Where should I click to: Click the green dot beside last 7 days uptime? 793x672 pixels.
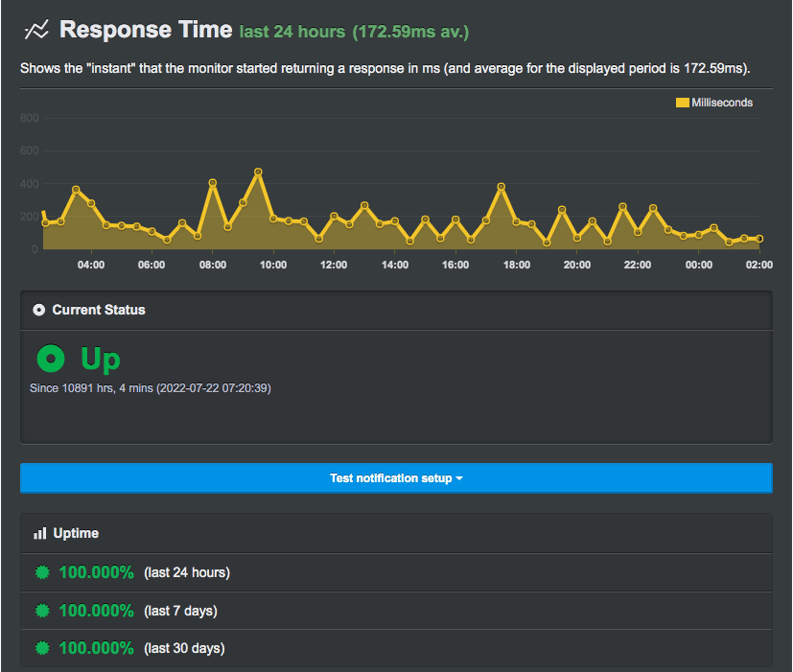click(x=40, y=610)
